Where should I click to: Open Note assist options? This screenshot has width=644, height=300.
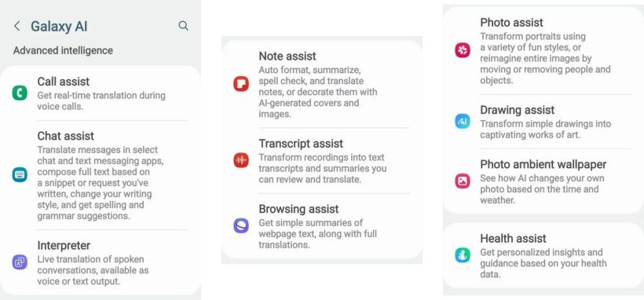point(322,84)
